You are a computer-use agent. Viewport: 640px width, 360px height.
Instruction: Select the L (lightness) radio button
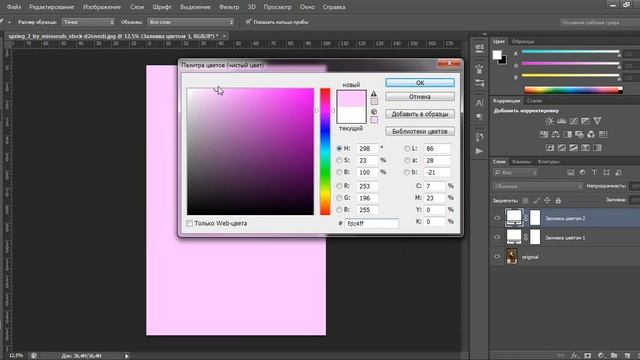point(407,148)
